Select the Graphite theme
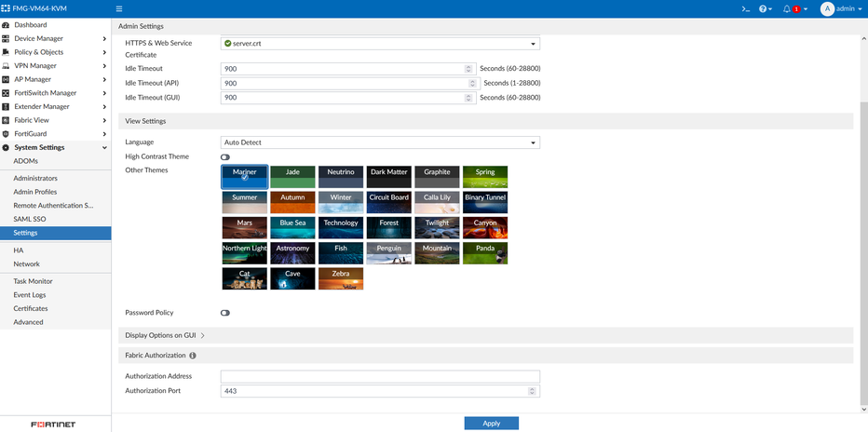868x432 pixels. coord(438,177)
